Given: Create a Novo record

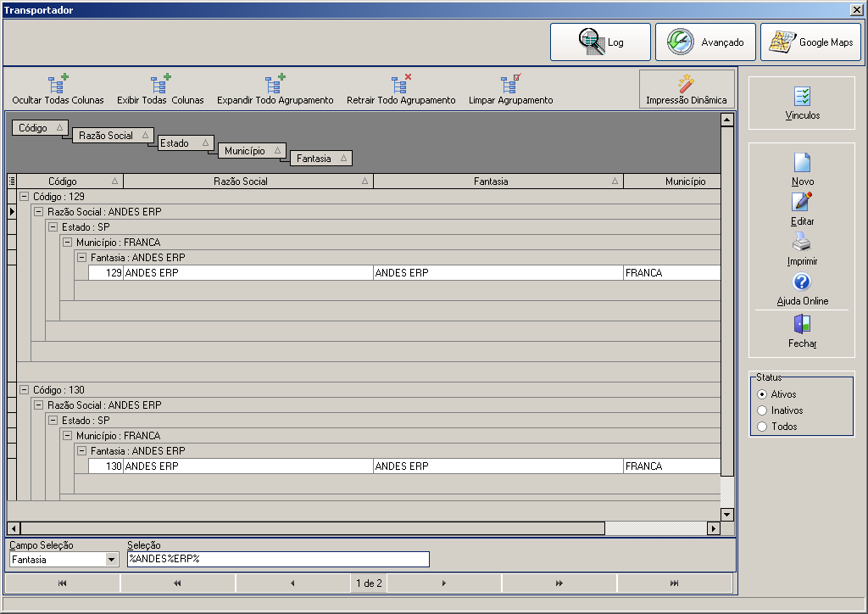Looking at the screenshot, I should (802, 169).
